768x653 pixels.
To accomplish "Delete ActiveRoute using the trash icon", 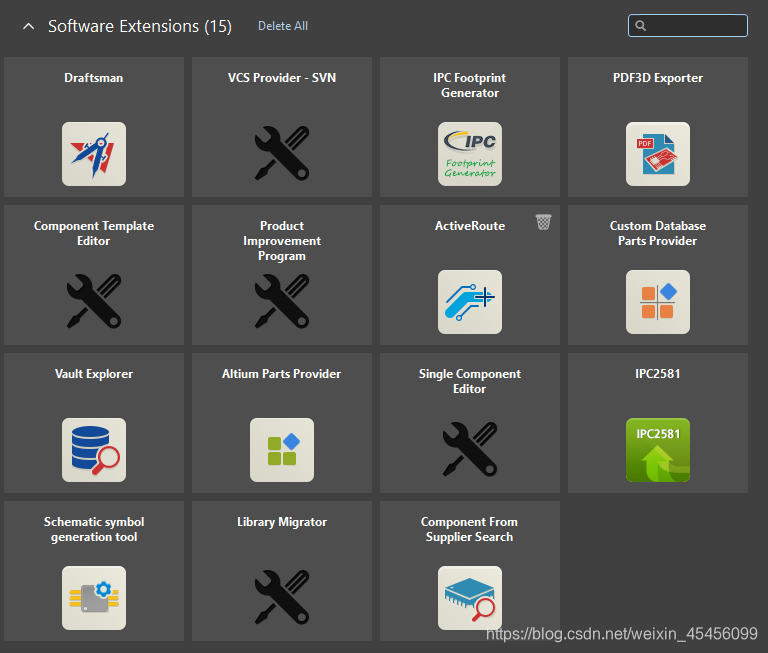I will pyautogui.click(x=543, y=222).
